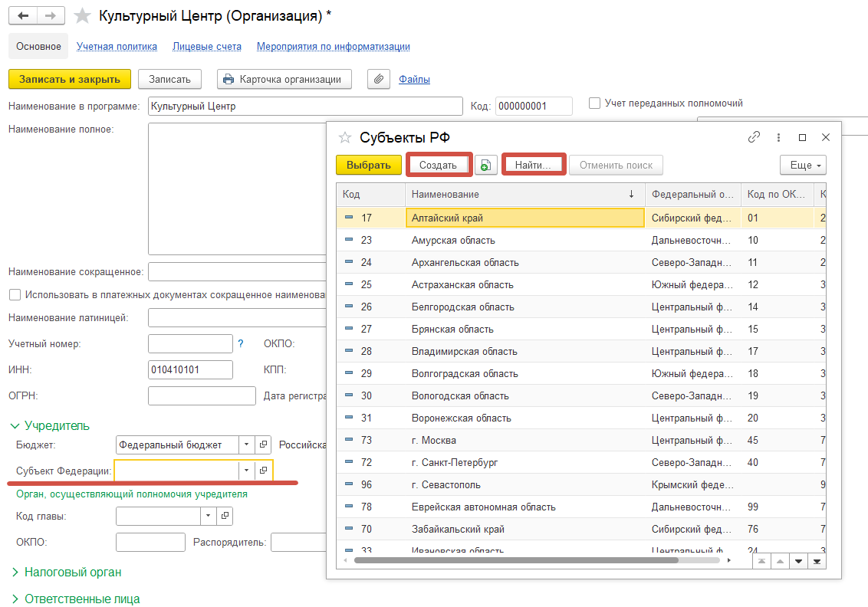
Task: Click sort arrow in Наименование column header
Action: [631, 194]
